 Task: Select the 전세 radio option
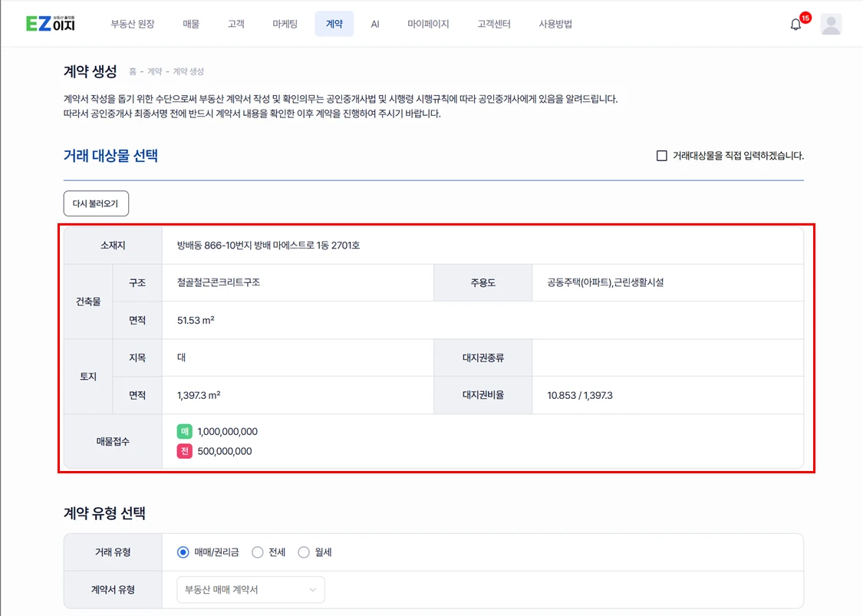tap(258, 552)
